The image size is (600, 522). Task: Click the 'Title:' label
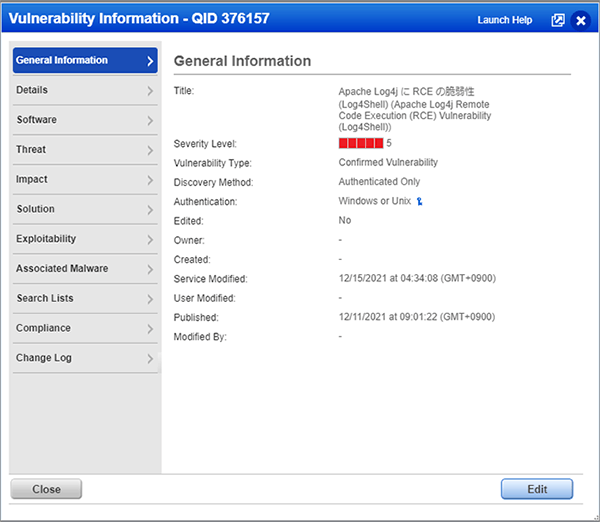point(184,91)
